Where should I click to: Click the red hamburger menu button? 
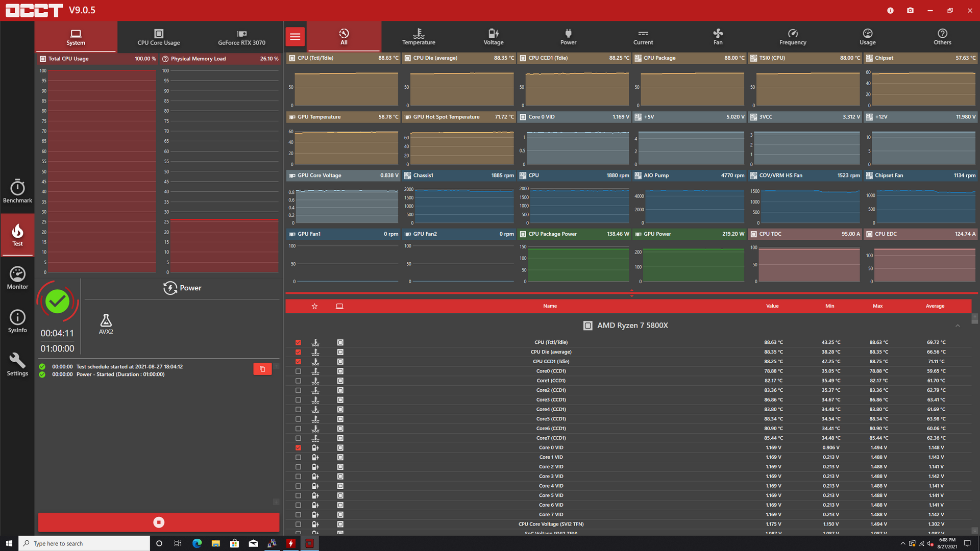(x=295, y=36)
